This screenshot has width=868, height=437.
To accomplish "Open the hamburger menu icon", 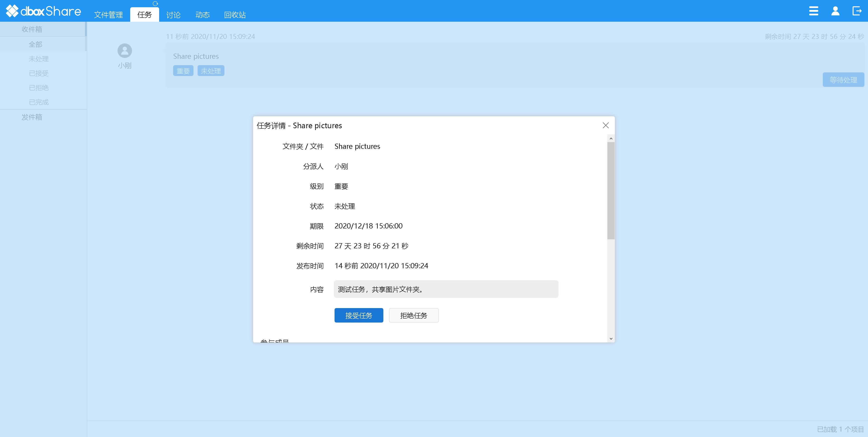I will tap(814, 11).
